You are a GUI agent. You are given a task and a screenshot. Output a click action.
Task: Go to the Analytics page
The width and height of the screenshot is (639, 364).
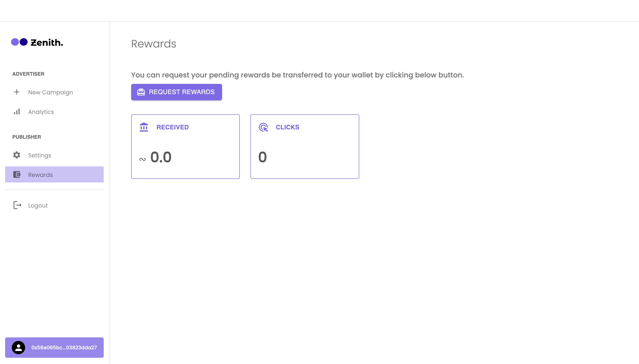tap(41, 112)
